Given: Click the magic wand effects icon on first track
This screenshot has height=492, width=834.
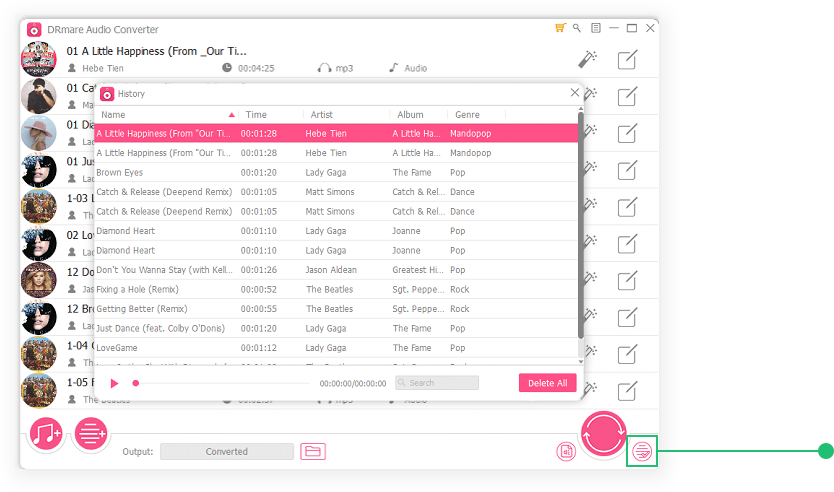Looking at the screenshot, I should 588,60.
